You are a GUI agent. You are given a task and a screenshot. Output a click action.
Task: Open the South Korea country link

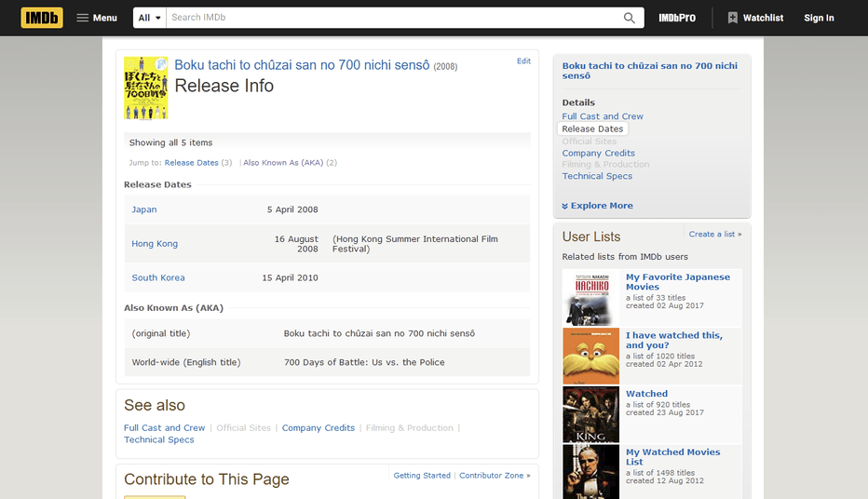[158, 277]
